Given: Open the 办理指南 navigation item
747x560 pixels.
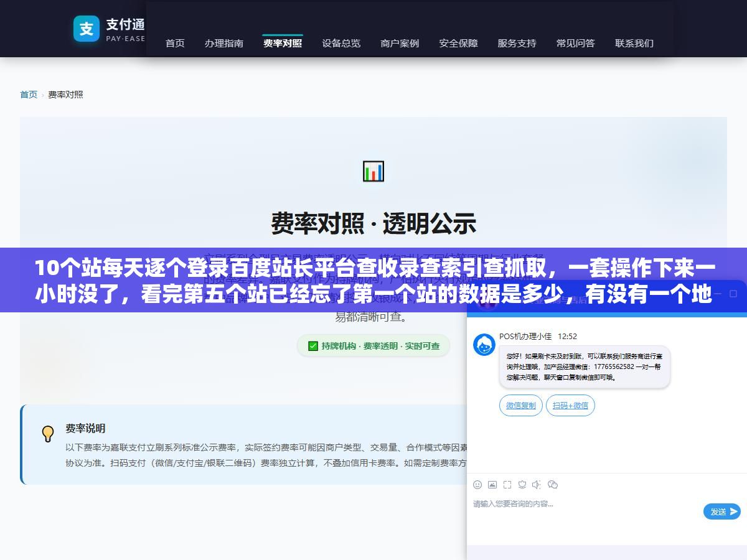Looking at the screenshot, I should (224, 43).
